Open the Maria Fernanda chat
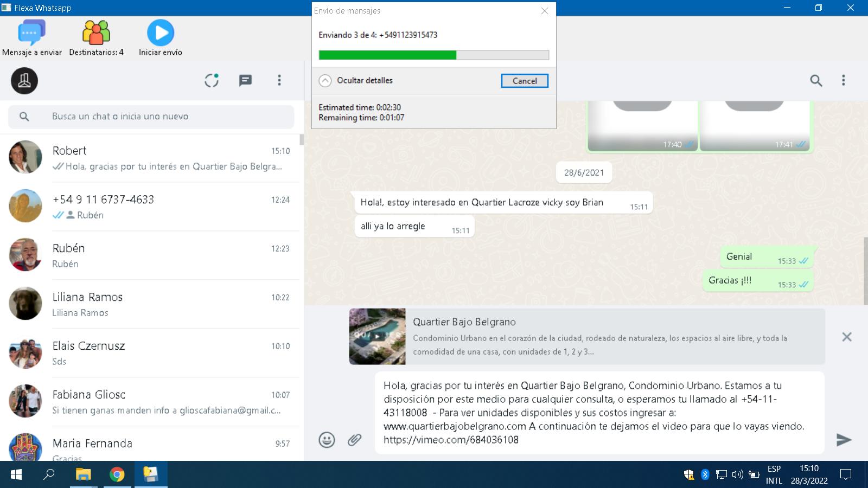The height and width of the screenshot is (488, 868). pyautogui.click(x=150, y=444)
